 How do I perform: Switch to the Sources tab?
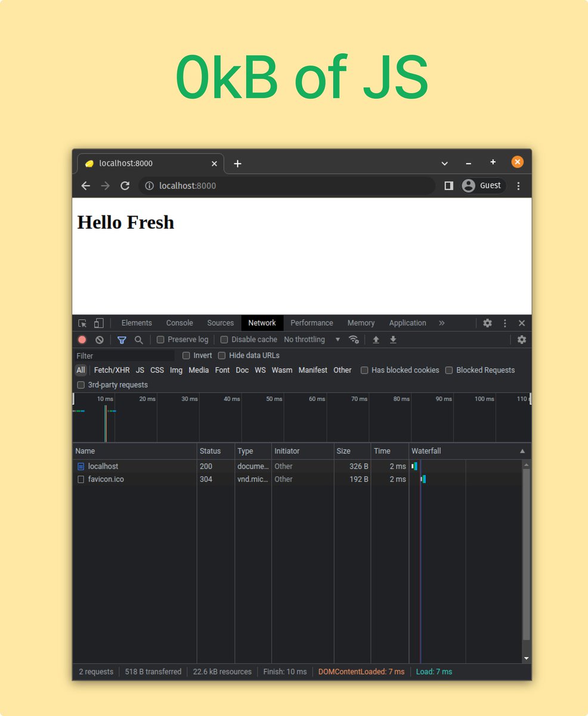221,323
